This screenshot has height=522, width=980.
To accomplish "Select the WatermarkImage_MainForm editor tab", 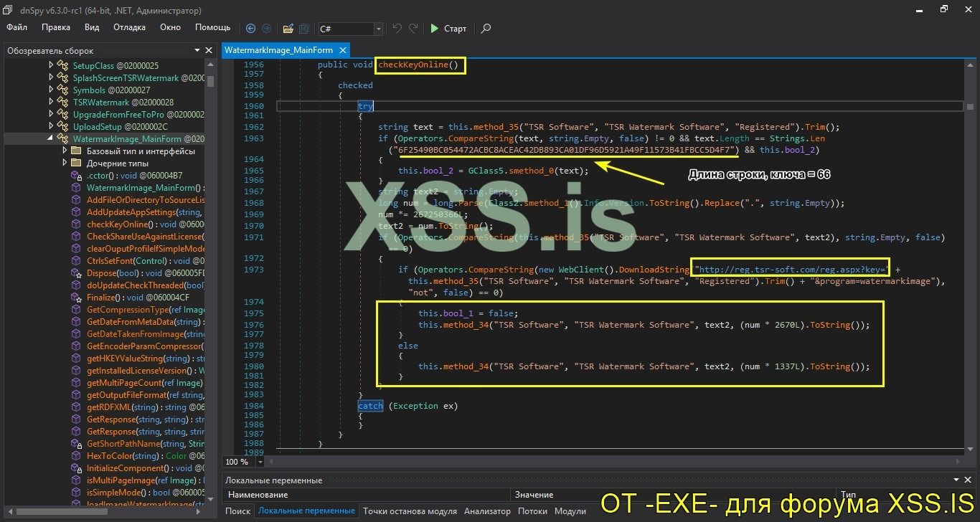I will (280, 50).
